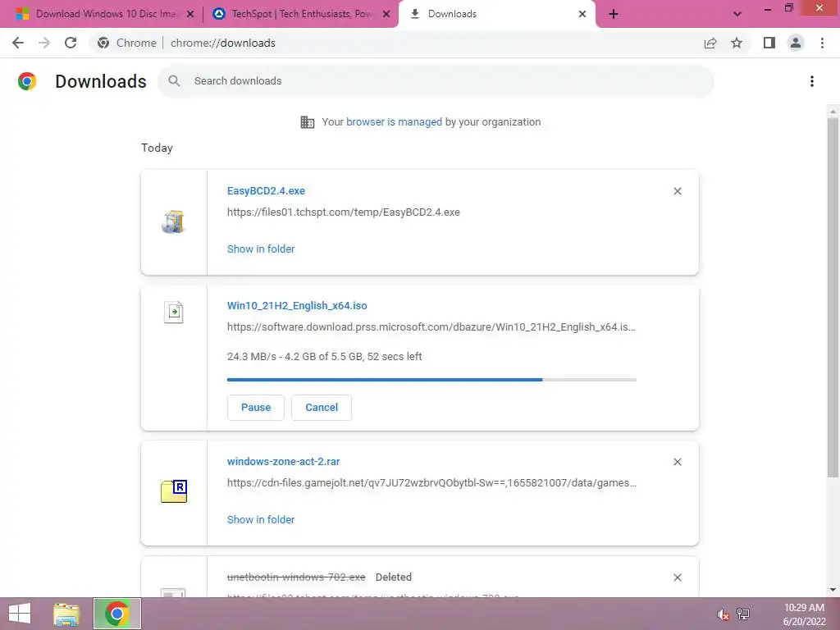
Task: Open the side panel icon
Action: coord(769,43)
